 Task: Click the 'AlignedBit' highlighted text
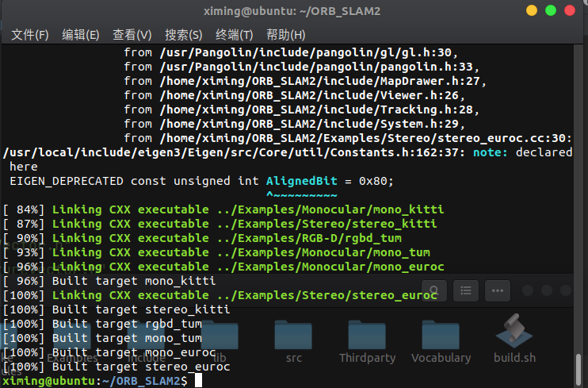(301, 181)
